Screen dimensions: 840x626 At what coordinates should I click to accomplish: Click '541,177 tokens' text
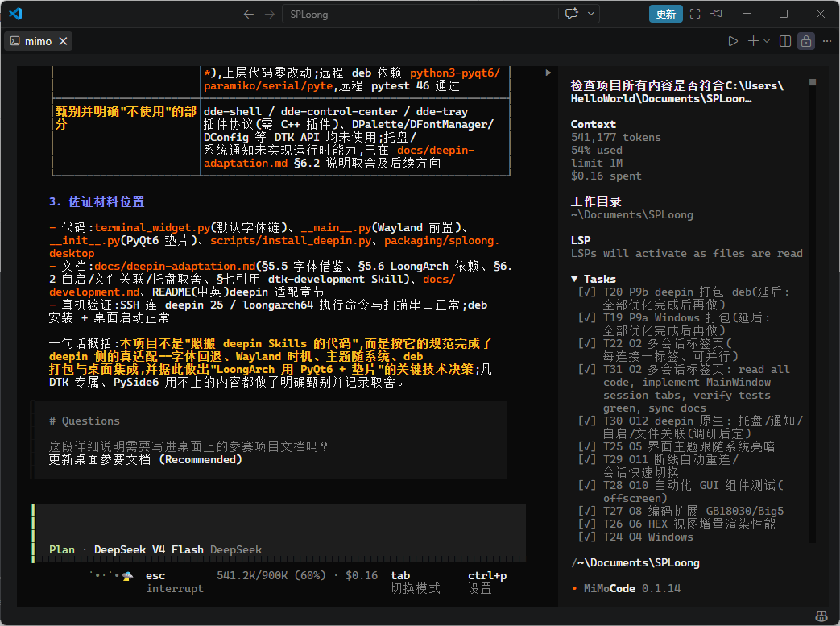pyautogui.click(x=615, y=137)
